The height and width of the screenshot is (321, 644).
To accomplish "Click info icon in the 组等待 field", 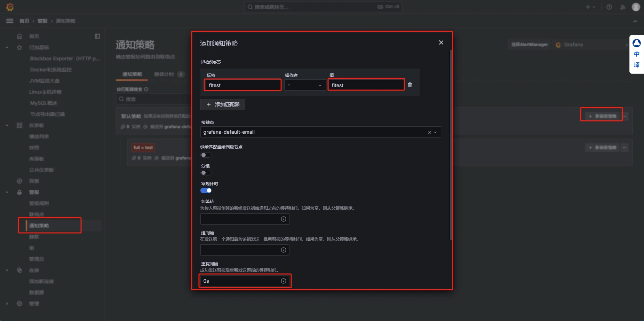I will click(x=284, y=219).
